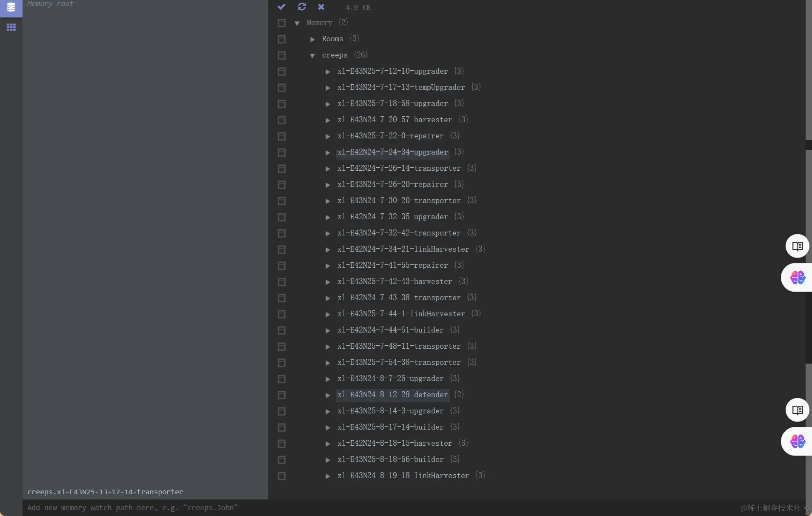Open the lower brain assistant floating icon

point(797,441)
